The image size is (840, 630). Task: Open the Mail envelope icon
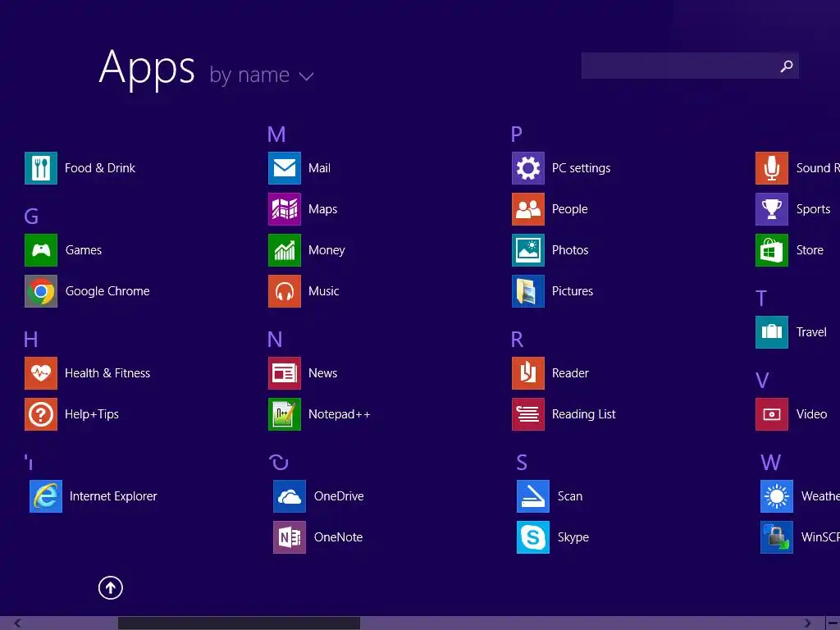(x=285, y=168)
